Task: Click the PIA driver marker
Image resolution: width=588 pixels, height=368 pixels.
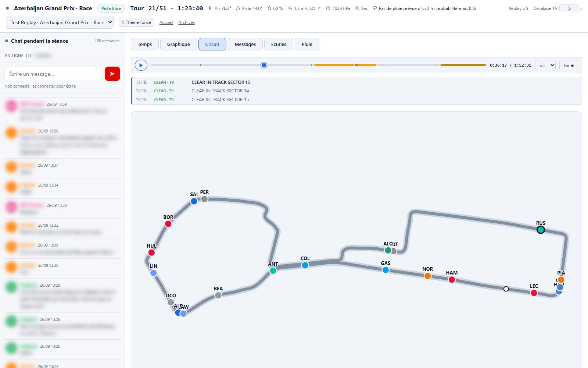Action: tap(561, 280)
